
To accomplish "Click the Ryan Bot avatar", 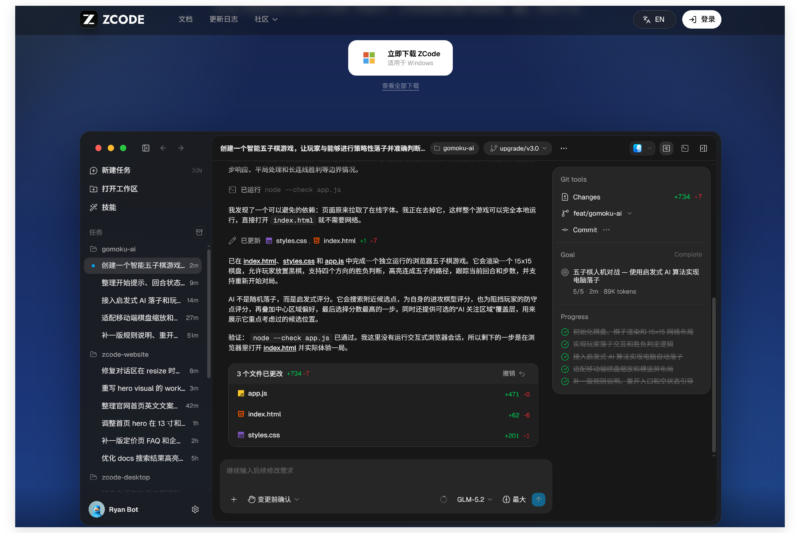I will pos(96,509).
